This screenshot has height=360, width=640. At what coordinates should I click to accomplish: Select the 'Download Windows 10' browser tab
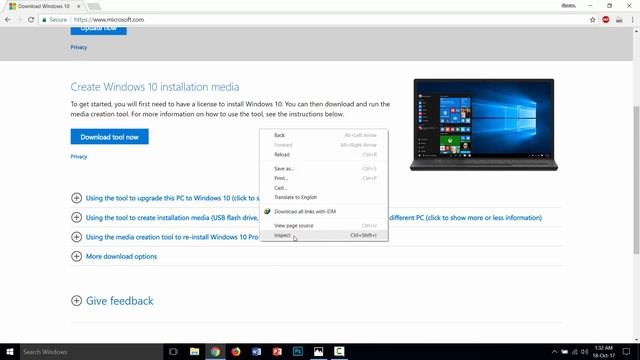44,6
